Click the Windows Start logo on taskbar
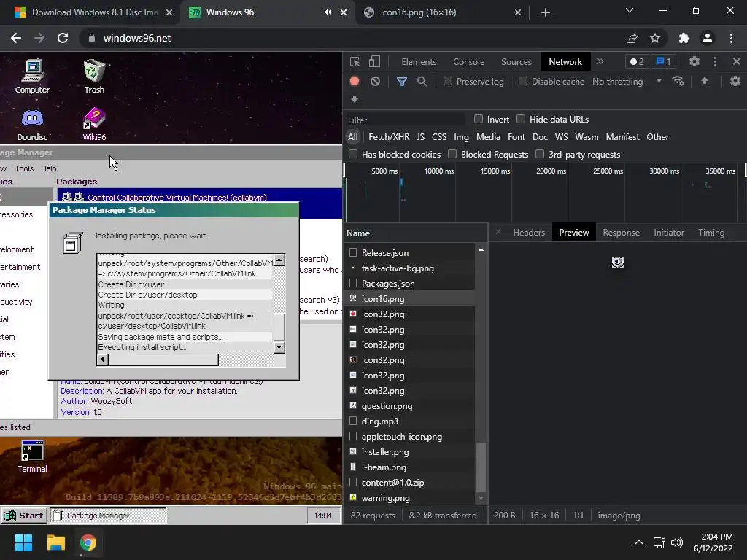Viewport: 747px width, 560px height. click(x=23, y=542)
